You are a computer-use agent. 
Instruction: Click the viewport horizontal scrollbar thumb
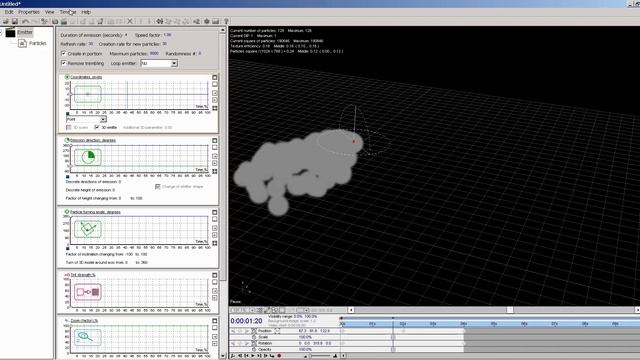(509, 310)
